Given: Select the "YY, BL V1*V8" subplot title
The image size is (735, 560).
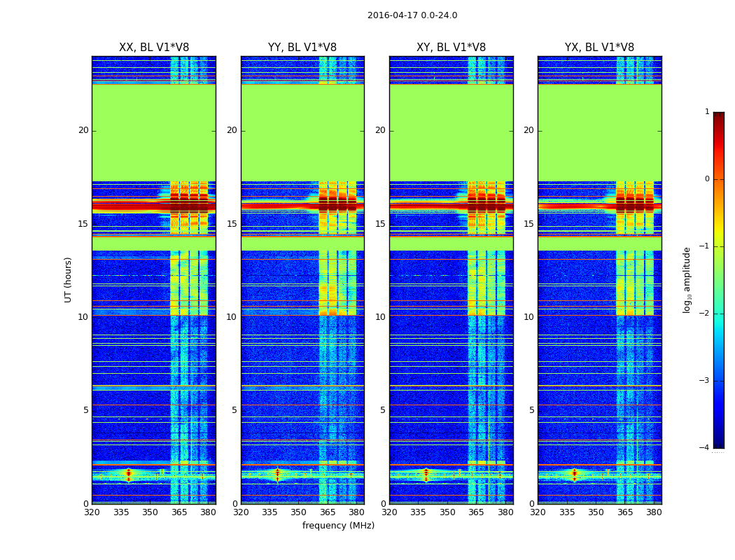Looking at the screenshot, I should pyautogui.click(x=302, y=48).
